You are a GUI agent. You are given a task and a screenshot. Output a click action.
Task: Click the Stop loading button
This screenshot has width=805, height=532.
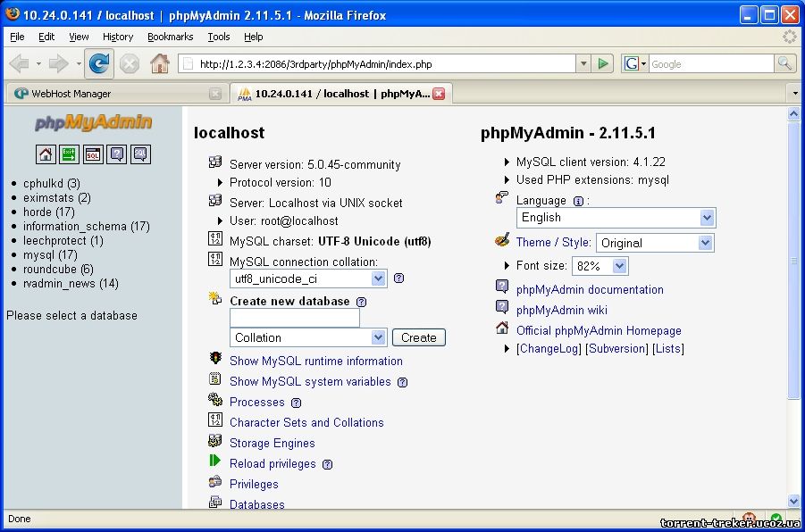(x=130, y=64)
